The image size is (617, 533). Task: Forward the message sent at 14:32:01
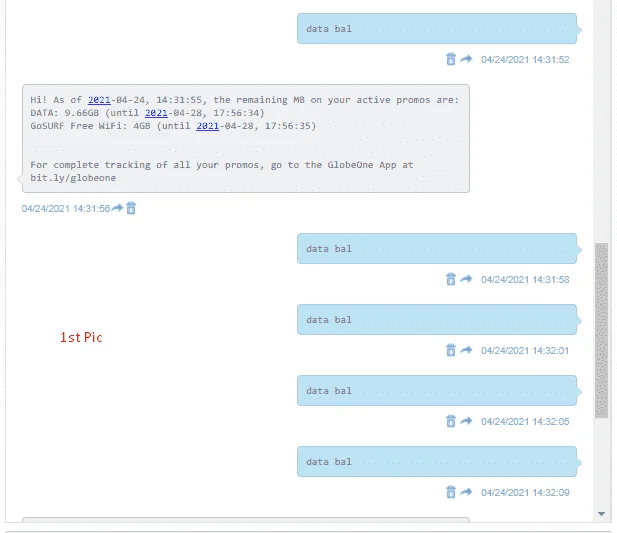466,350
